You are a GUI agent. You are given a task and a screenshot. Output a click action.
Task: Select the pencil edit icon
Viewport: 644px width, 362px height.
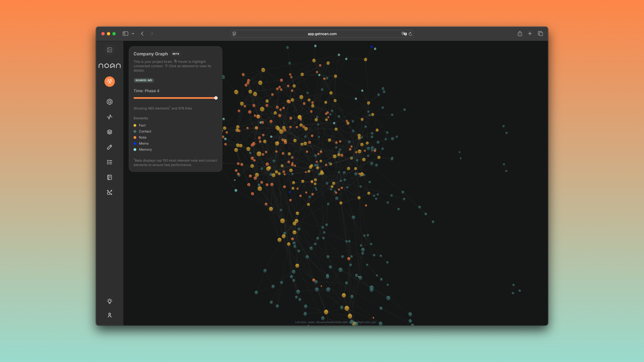point(110,147)
